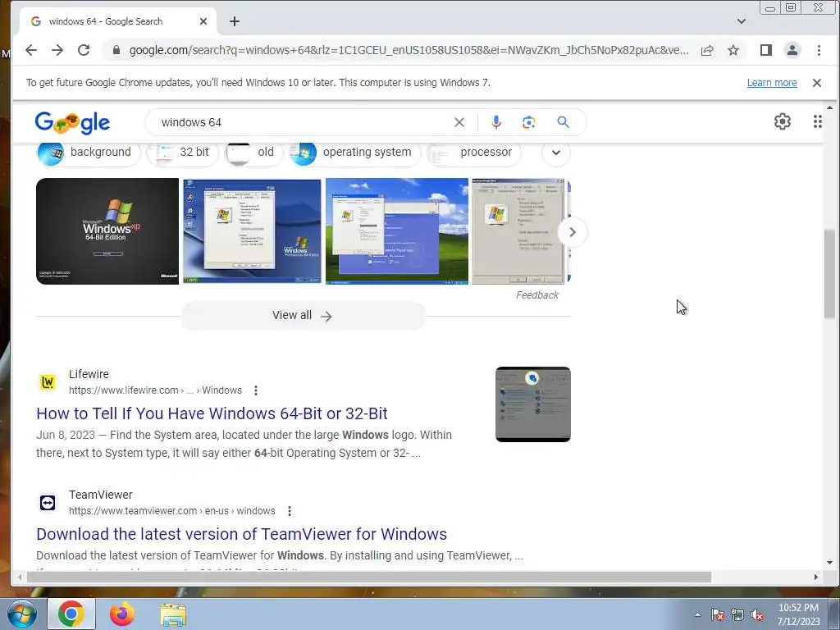
Task: Go forward to the next page
Action: point(57,50)
